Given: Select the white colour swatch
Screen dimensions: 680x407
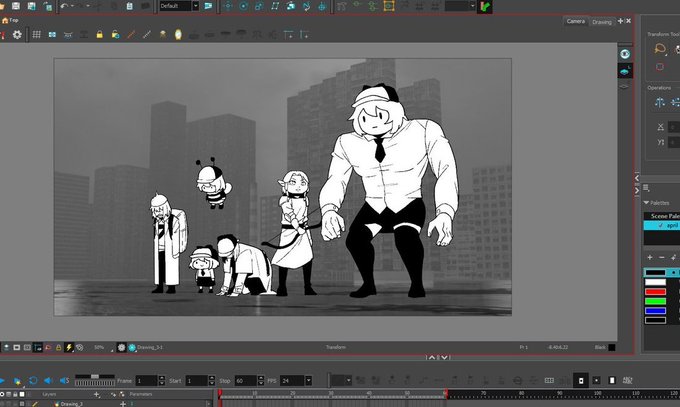Looking at the screenshot, I should click(655, 282).
